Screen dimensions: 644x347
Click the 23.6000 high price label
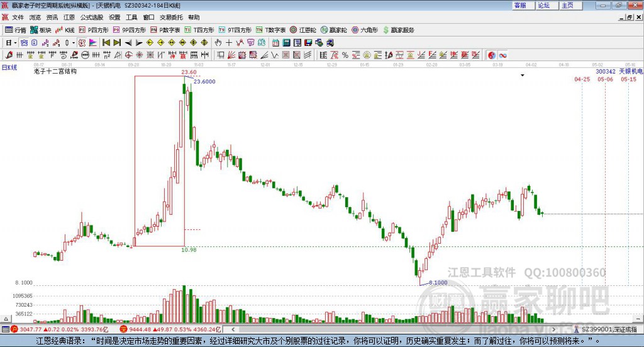point(204,81)
